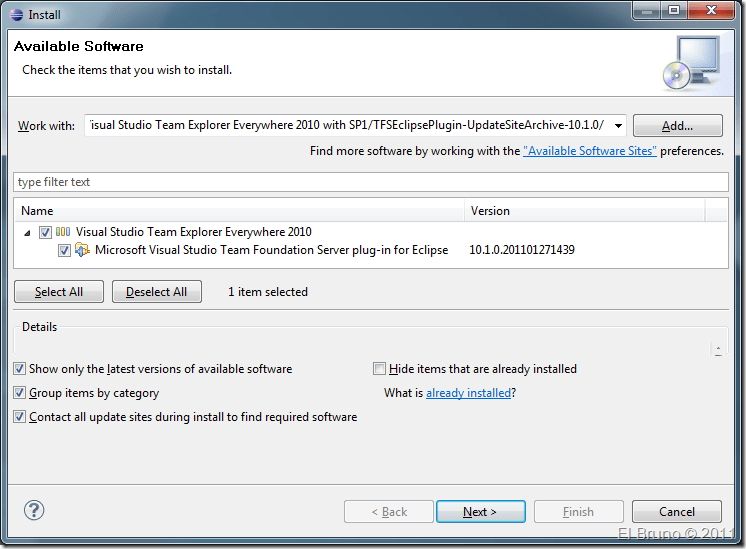Viewport: 746px width, 549px height.
Task: Toggle Visual Studio Team Explorer Everywhere 2010 checkbox
Action: [45, 232]
